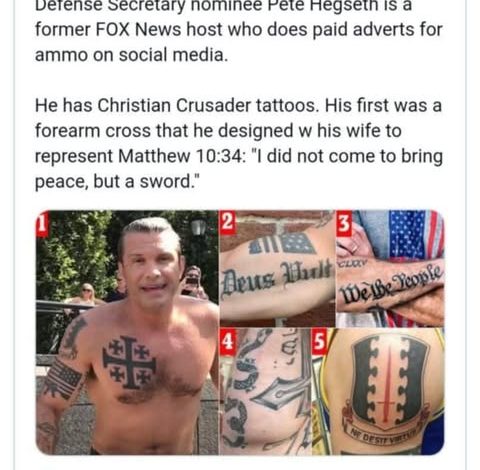The width and height of the screenshot is (480, 470).
Task: Open the "Deus Vult" forearm tattoo photo
Action: click(x=277, y=268)
